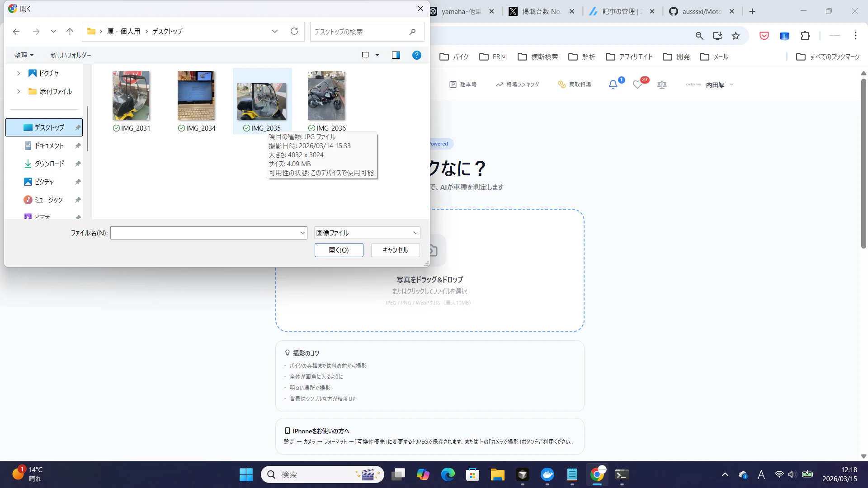
Task: Open the compare scale icon
Action: 662,84
